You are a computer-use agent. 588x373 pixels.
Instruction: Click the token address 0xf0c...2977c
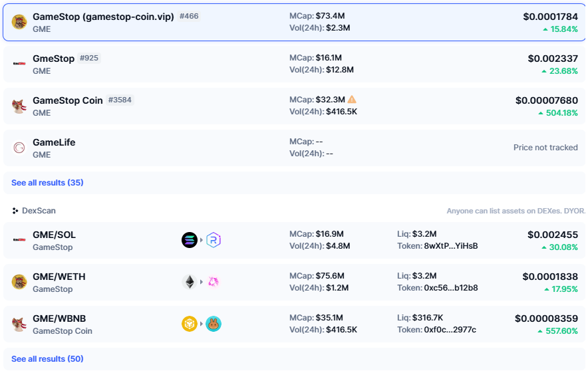pos(450,330)
